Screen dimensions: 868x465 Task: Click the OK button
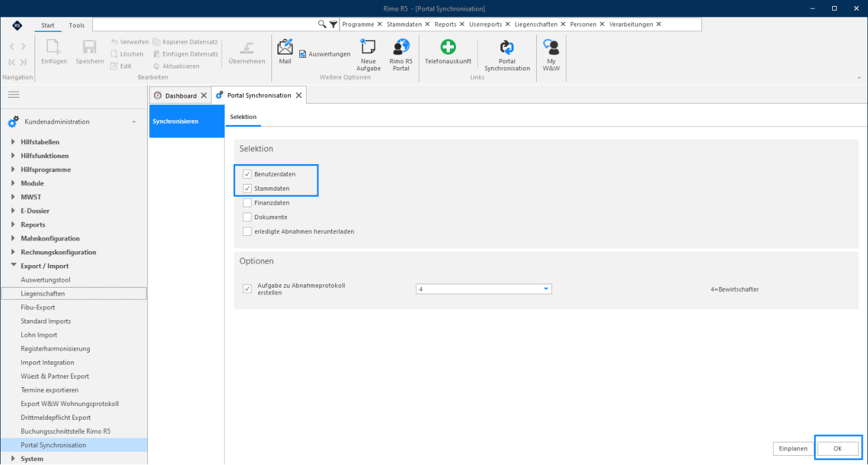tap(837, 449)
